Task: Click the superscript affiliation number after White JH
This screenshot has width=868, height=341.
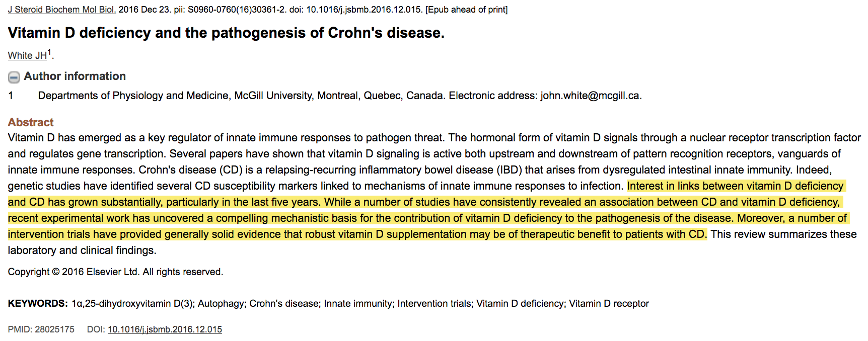Action: (x=49, y=52)
